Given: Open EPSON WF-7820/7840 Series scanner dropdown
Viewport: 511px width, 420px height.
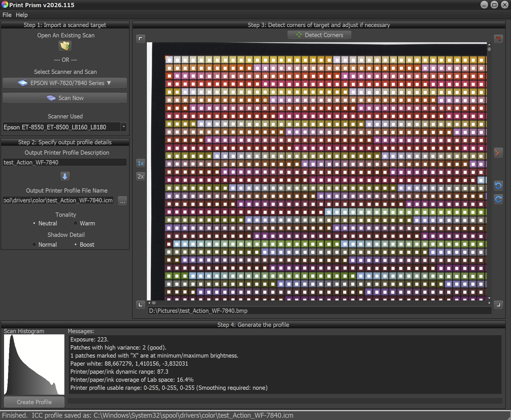Looking at the screenshot, I should (x=65, y=83).
